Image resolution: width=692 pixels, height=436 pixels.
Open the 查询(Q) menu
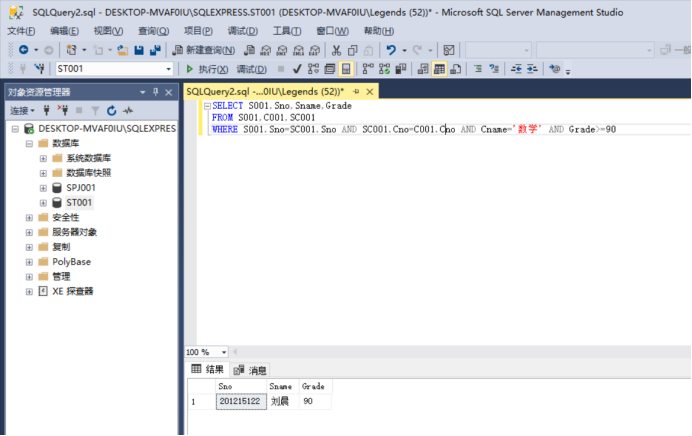154,31
